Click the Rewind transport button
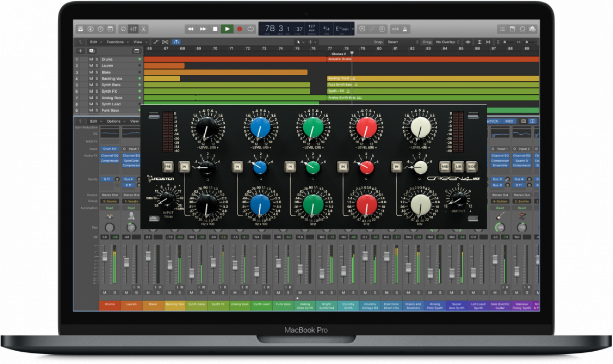This screenshot has height=364, width=613. (x=191, y=29)
